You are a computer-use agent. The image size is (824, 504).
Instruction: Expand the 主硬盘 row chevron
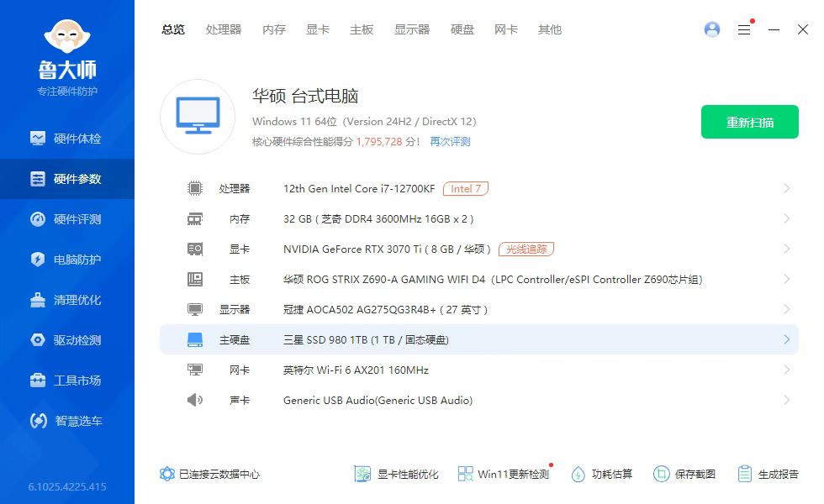pyautogui.click(x=787, y=339)
